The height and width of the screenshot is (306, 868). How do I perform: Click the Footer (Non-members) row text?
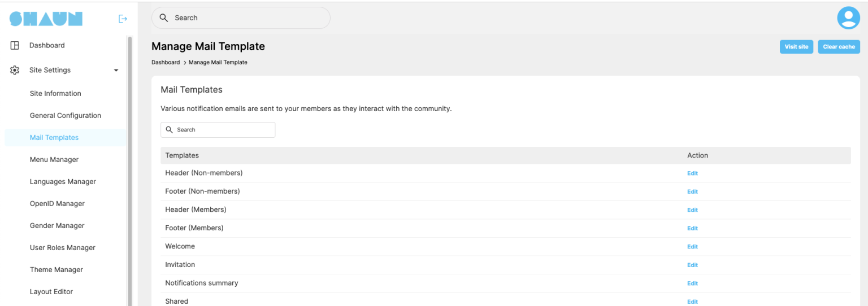[x=202, y=191]
